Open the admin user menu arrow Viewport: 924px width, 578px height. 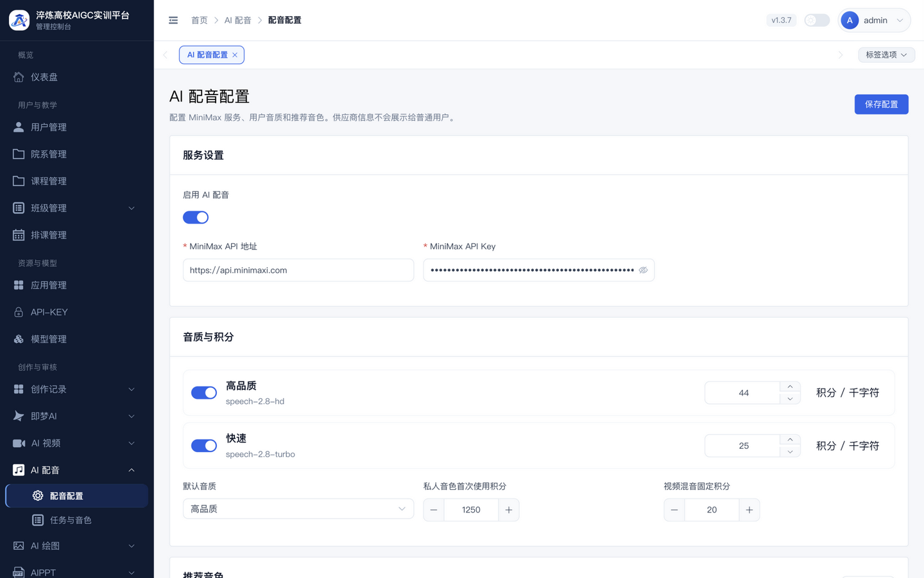pyautogui.click(x=900, y=21)
